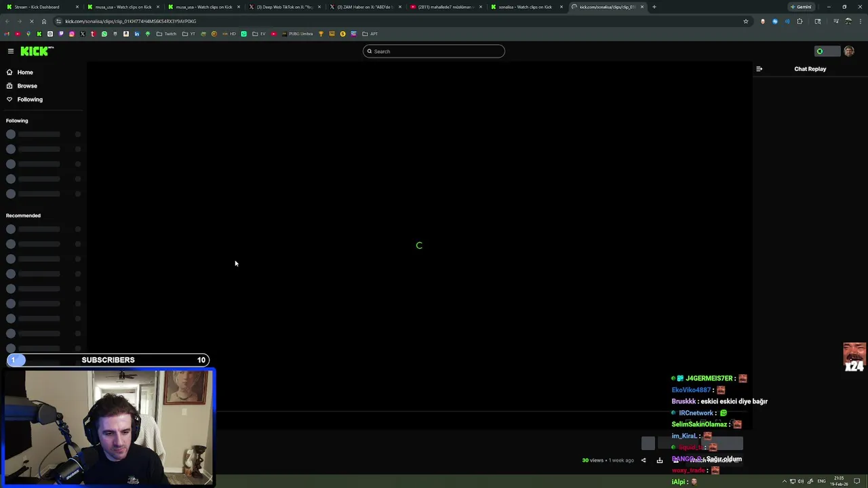Click the Chat Replay heading
The width and height of the screenshot is (868, 488).
tap(810, 68)
